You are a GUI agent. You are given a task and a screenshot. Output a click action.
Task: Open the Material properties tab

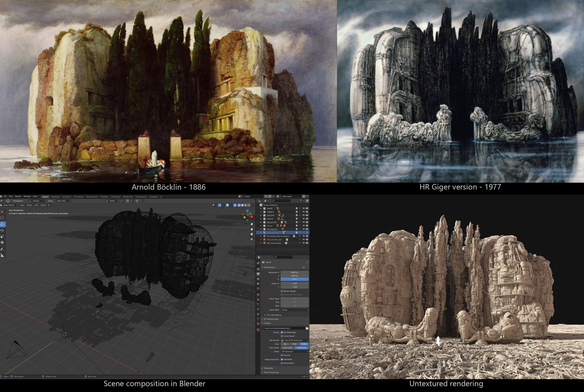[x=258, y=324]
